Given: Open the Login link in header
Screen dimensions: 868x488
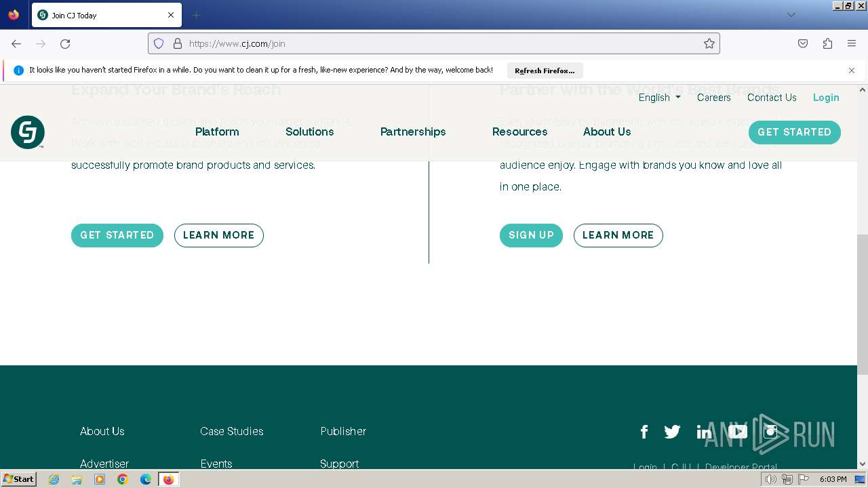Looking at the screenshot, I should [x=826, y=98].
